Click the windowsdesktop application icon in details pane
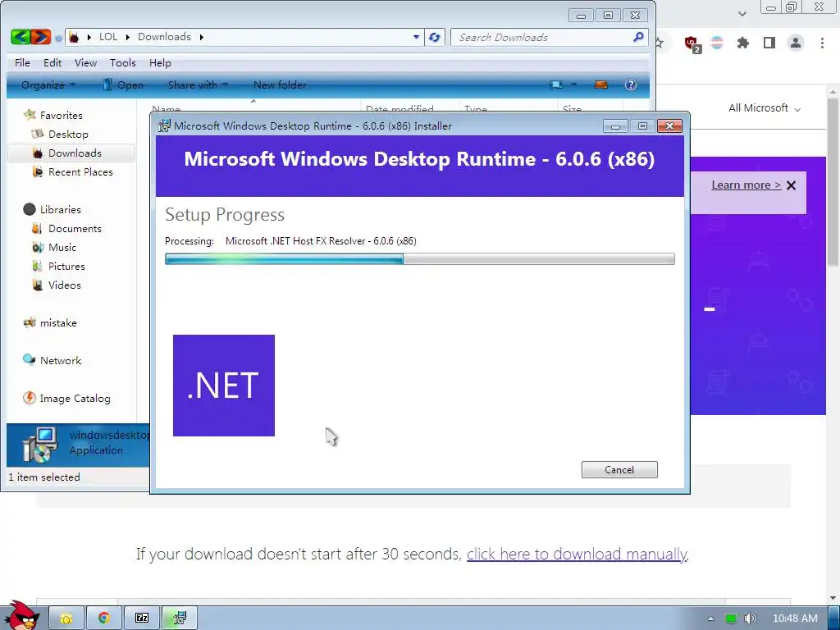Screen dimensions: 840x630 click(x=39, y=444)
